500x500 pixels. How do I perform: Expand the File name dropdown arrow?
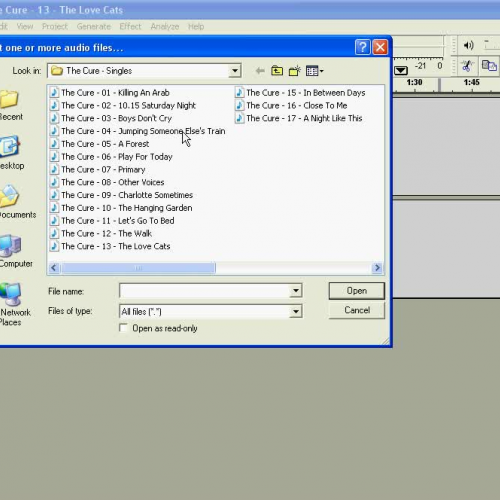click(295, 291)
